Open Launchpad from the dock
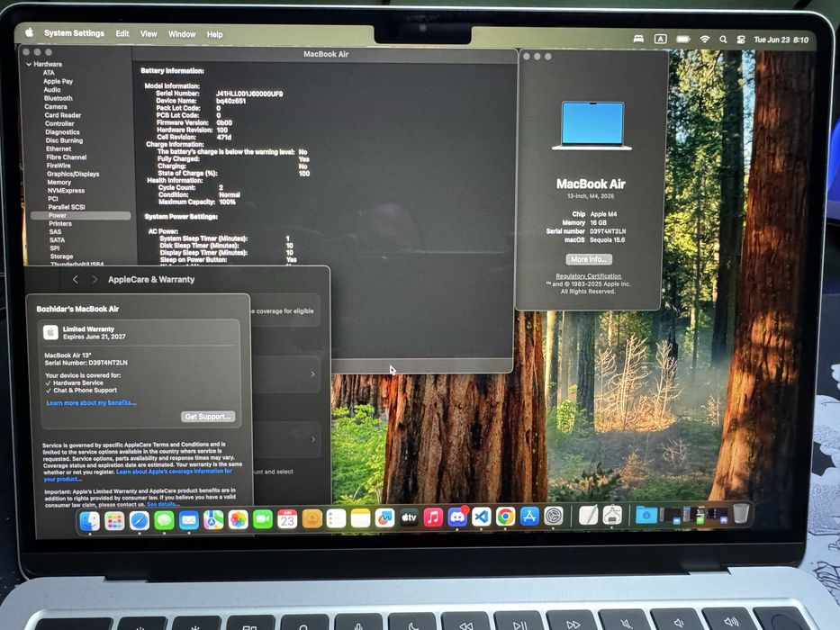The width and height of the screenshot is (840, 630). click(x=114, y=521)
